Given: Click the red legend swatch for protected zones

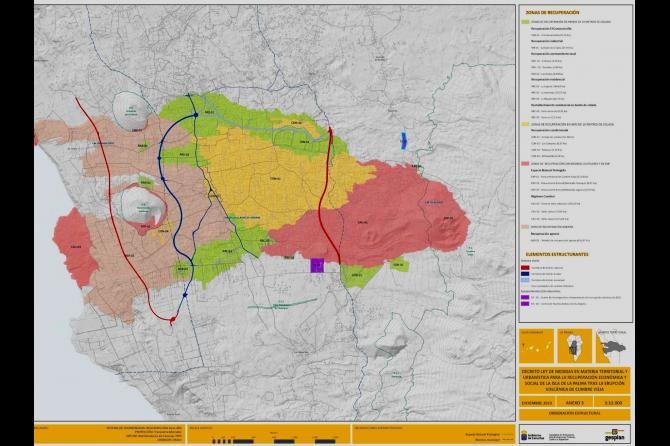Looking at the screenshot, I should [523, 165].
